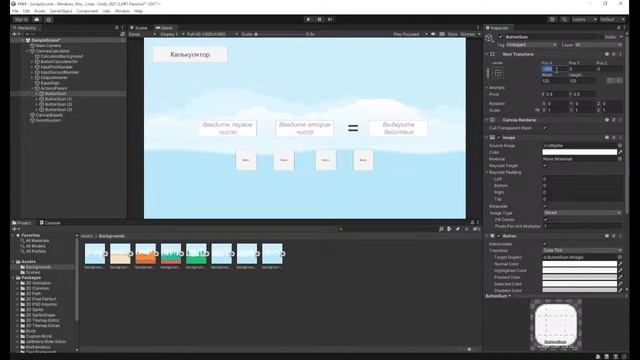Click the Source Image object picker icon
This screenshot has width=640, height=360.
620,146
